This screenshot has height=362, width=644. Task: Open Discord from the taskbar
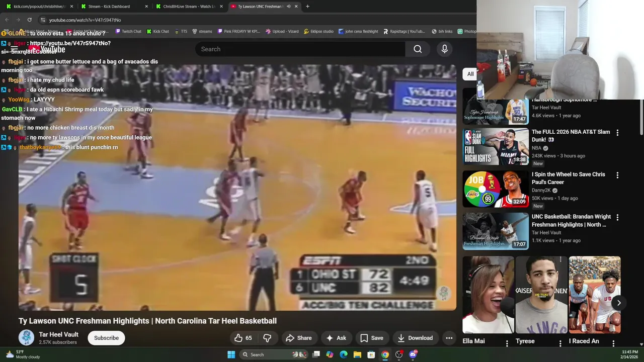413,354
